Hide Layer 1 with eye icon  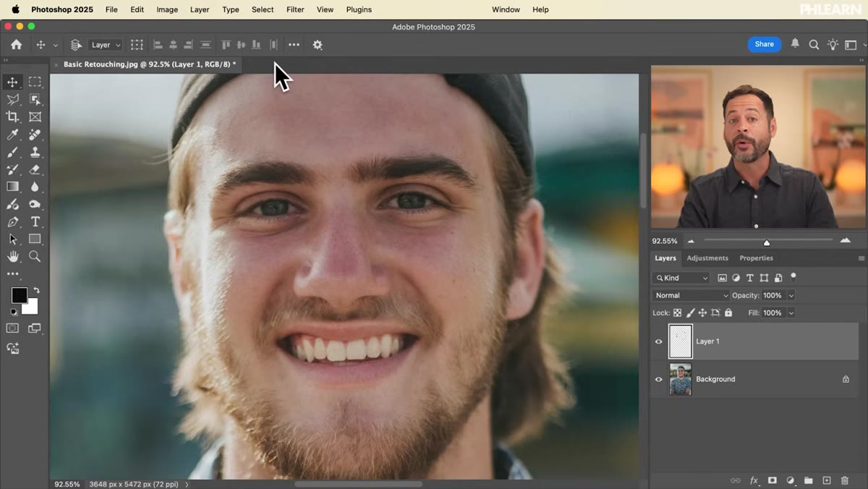coord(658,341)
